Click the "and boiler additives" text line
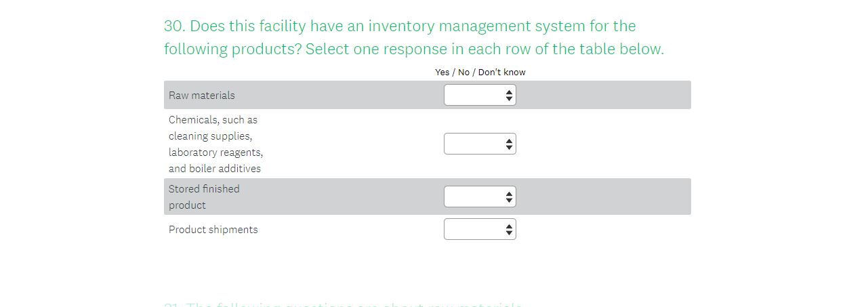 pyautogui.click(x=214, y=169)
